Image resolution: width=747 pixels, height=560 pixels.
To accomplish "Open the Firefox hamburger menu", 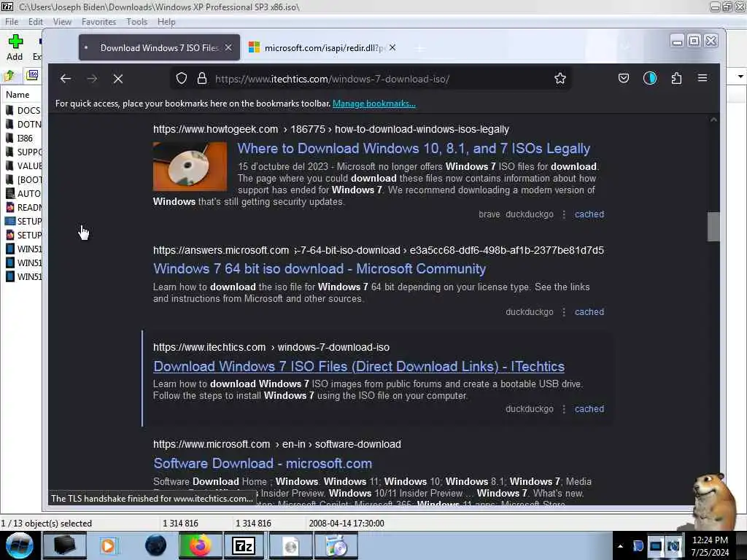I will [703, 77].
